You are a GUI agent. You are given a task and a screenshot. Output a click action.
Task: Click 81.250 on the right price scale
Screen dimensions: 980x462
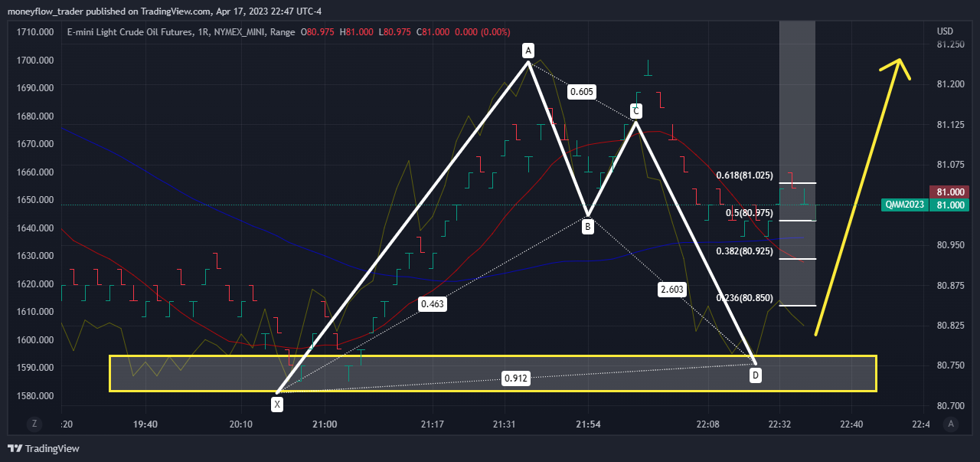coord(949,45)
